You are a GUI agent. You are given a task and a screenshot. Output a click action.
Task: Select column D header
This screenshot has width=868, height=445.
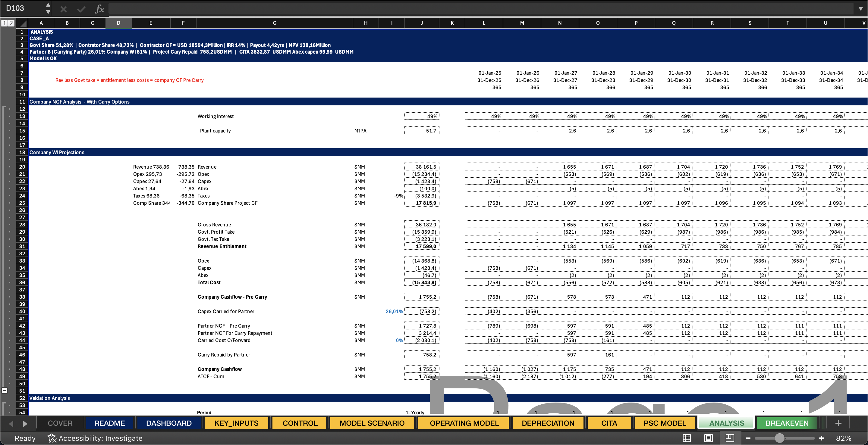point(118,23)
